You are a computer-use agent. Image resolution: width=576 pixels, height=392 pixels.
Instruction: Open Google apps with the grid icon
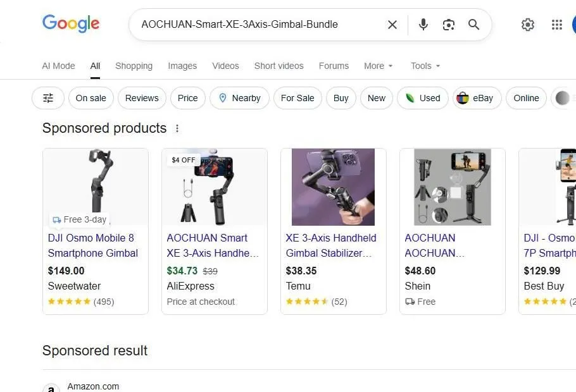(x=556, y=25)
